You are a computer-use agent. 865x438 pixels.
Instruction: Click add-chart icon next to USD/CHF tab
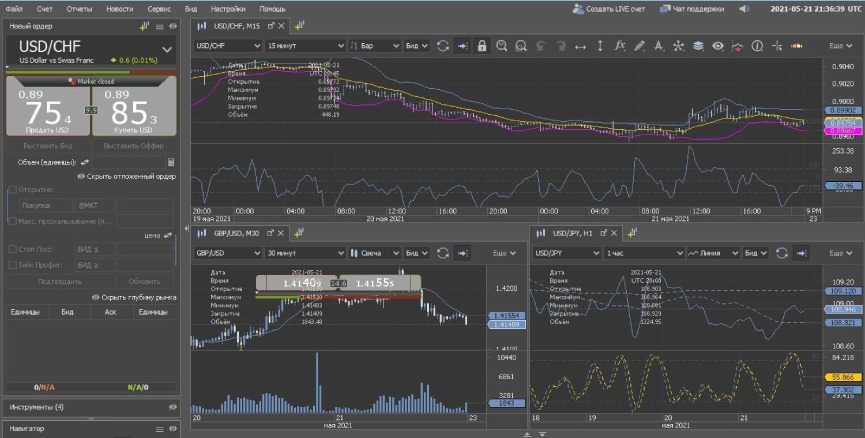pos(300,26)
